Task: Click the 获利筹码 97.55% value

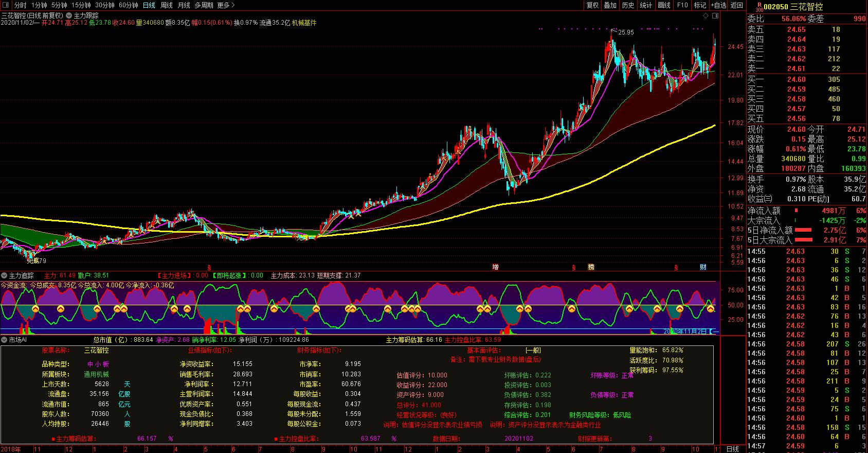Action: tap(673, 370)
